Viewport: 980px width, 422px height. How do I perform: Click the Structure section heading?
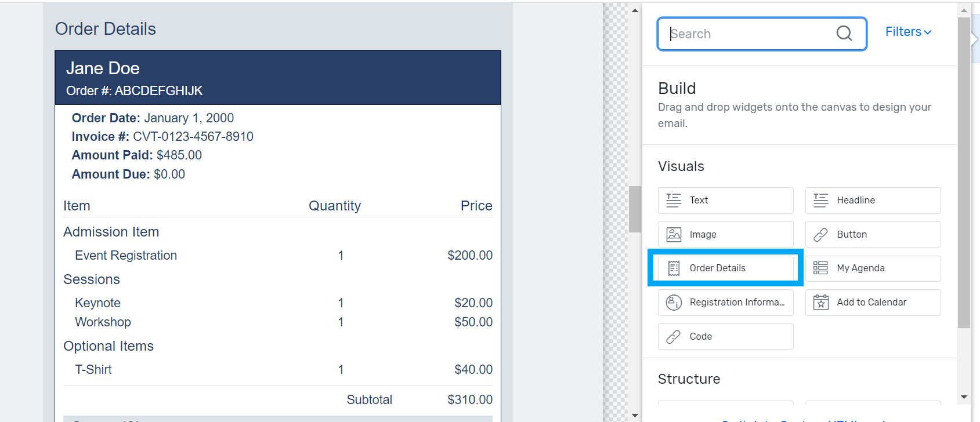[689, 379]
